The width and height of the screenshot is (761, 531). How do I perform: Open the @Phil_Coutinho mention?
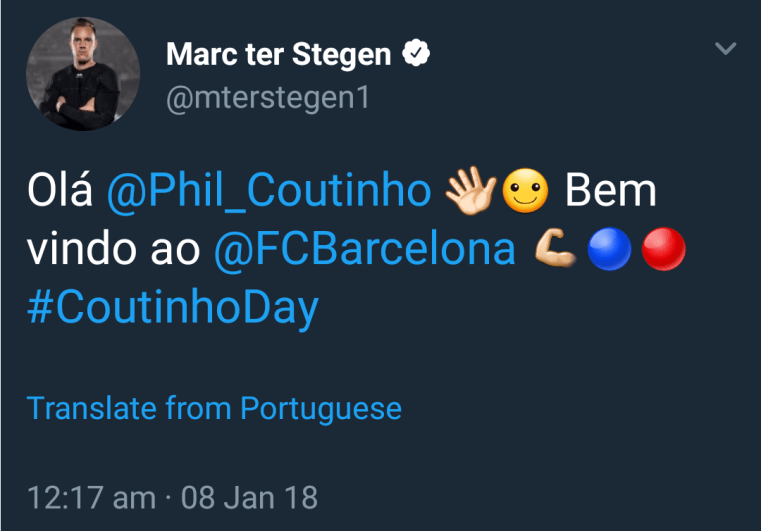[x=269, y=191]
